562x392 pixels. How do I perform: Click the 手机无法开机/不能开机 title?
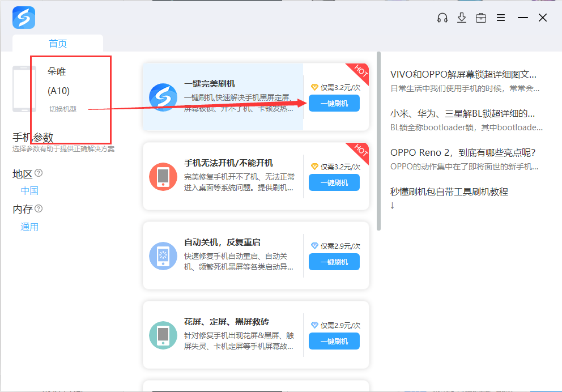(x=229, y=163)
